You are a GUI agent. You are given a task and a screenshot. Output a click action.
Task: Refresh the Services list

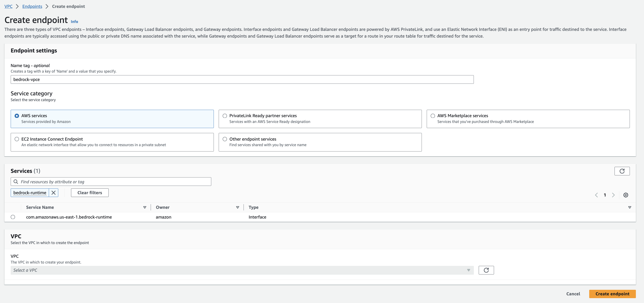tap(622, 171)
